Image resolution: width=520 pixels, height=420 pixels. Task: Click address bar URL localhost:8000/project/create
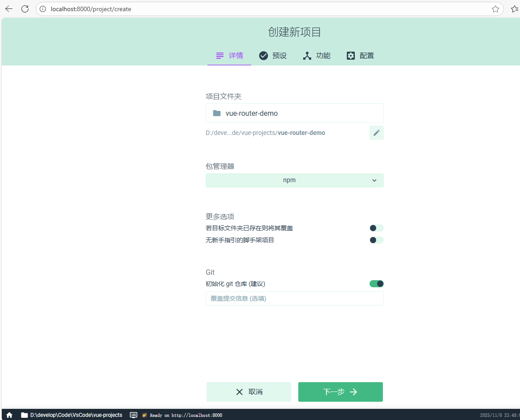[x=91, y=9]
